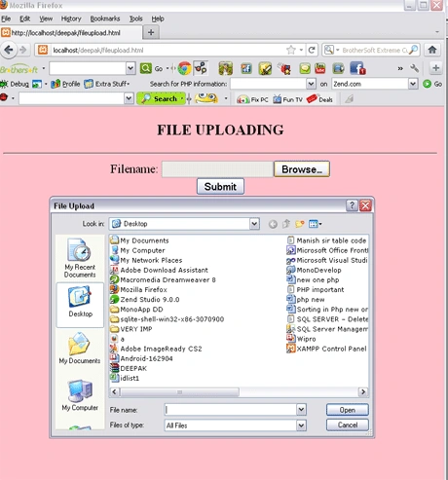Click the forward navigation arrow

tap(23, 50)
